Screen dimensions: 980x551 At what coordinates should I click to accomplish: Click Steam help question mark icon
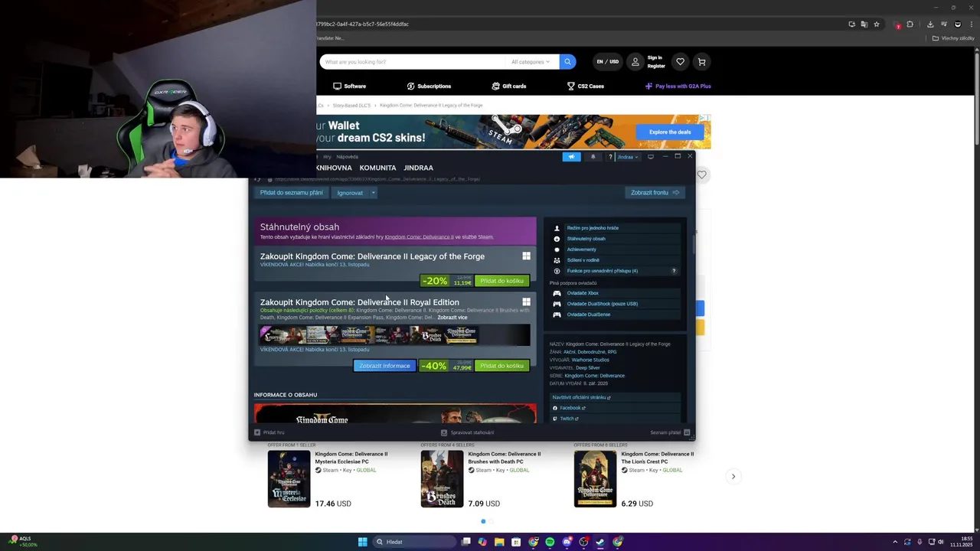point(610,157)
